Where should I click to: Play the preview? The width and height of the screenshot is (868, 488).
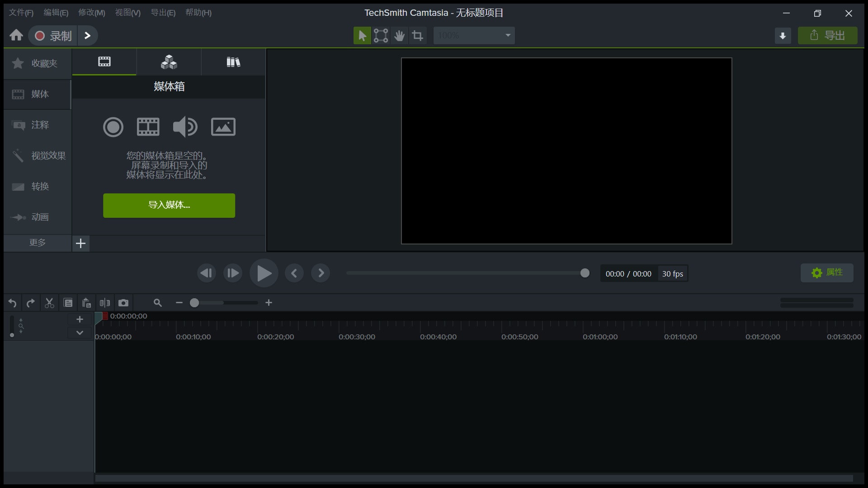tap(264, 273)
